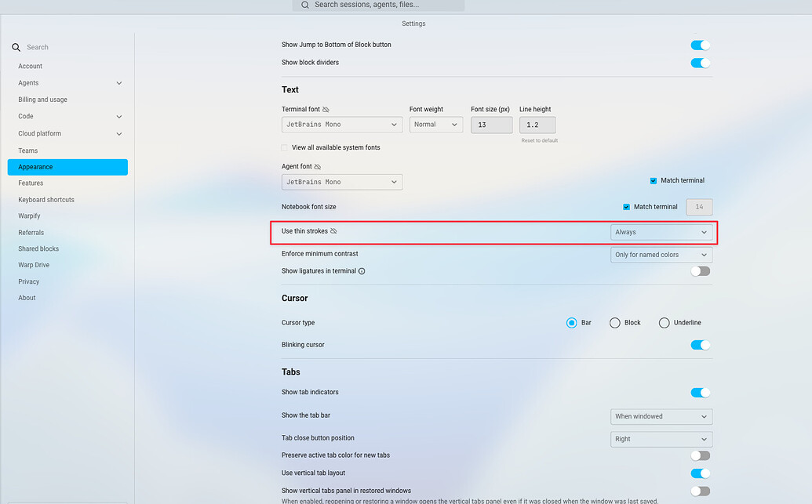Open Teams settings page
Image resolution: width=812 pixels, height=504 pixels.
pyautogui.click(x=28, y=150)
